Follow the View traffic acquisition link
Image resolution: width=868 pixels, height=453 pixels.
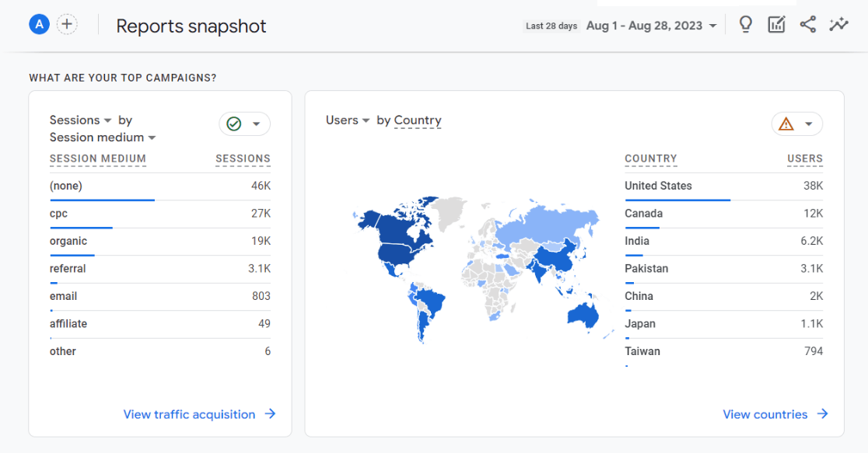point(191,414)
